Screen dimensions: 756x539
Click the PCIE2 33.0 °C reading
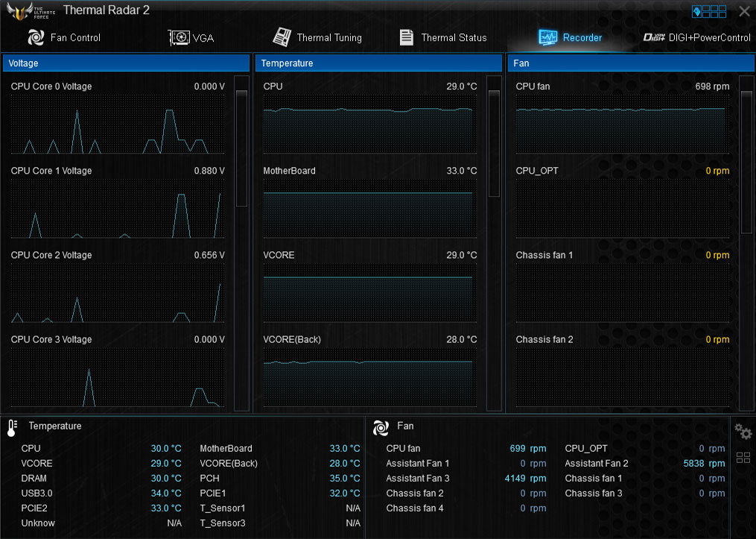click(x=166, y=508)
